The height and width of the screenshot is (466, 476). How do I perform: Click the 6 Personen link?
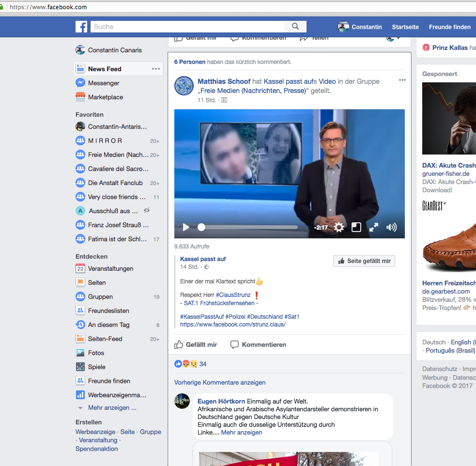tap(190, 62)
